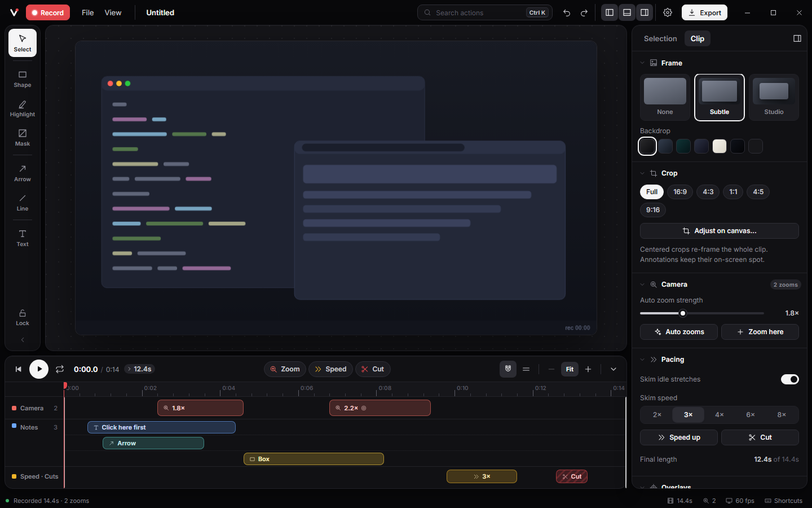812x508 pixels.
Task: Click the Lock tool icon
Action: (23, 313)
